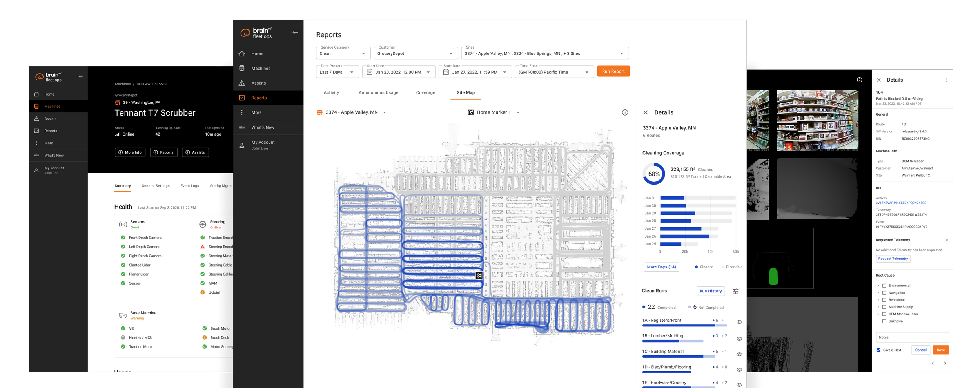Image resolution: width=980 pixels, height=388 pixels.
Task: Open Time Zone dropdown
Action: (554, 72)
